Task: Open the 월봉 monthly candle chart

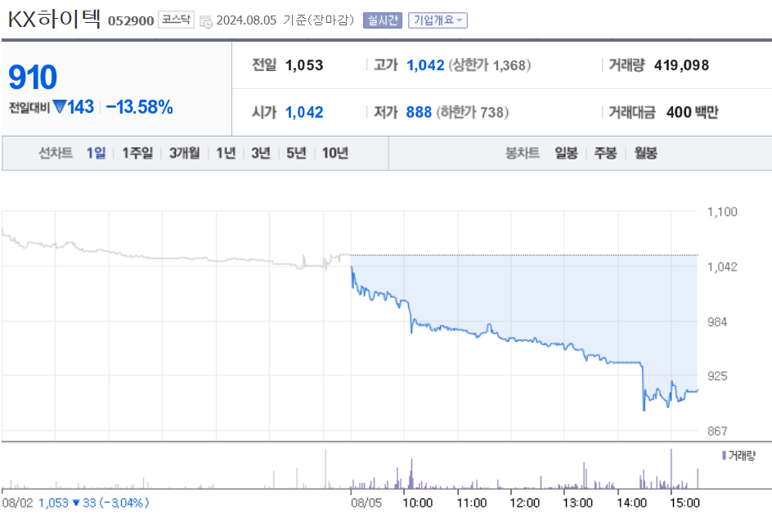Action: coord(645,153)
